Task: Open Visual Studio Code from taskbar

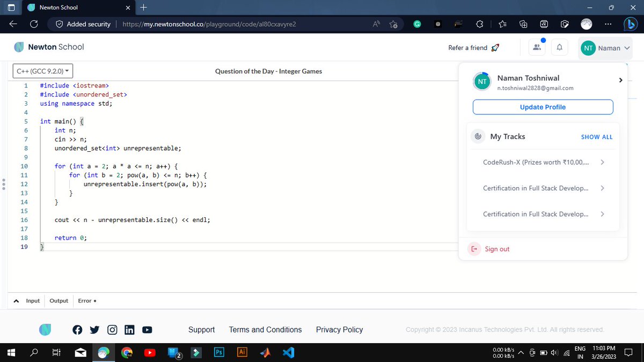Action: (288, 352)
